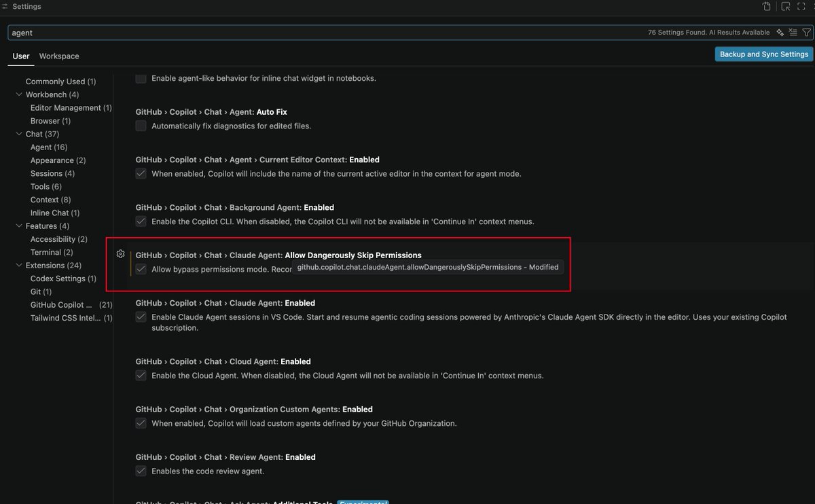The height and width of the screenshot is (504, 815).
Task: Click Review Agent: Enabled setting title
Action: click(225, 457)
